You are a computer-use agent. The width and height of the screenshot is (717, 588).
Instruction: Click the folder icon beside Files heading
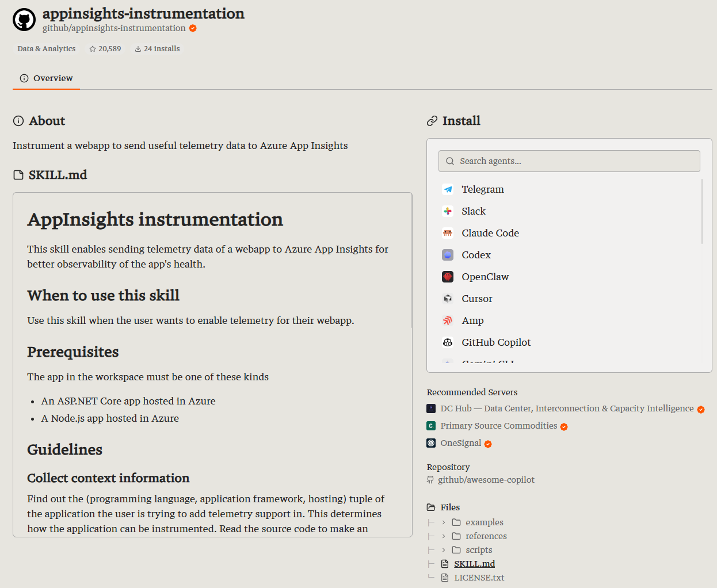pos(431,507)
